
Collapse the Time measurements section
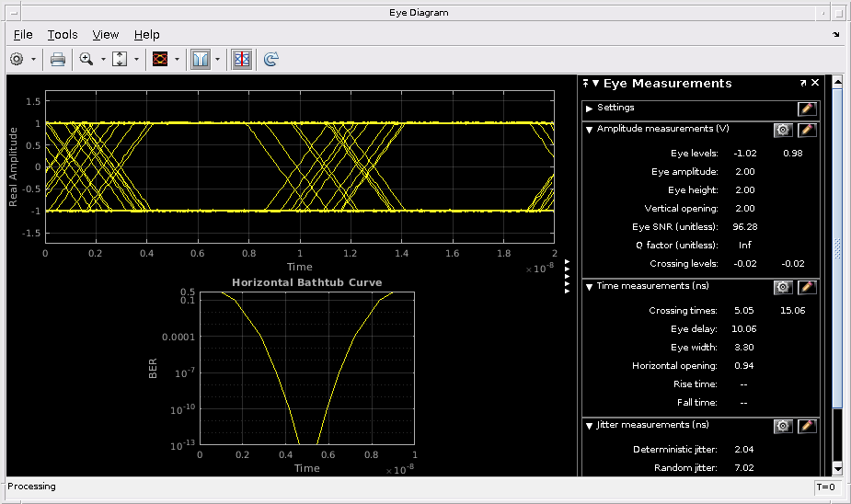click(590, 287)
